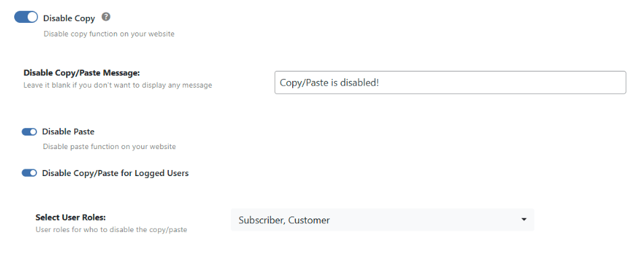Turn off the Disable Paste switch
The image size is (644, 257).
[29, 132]
